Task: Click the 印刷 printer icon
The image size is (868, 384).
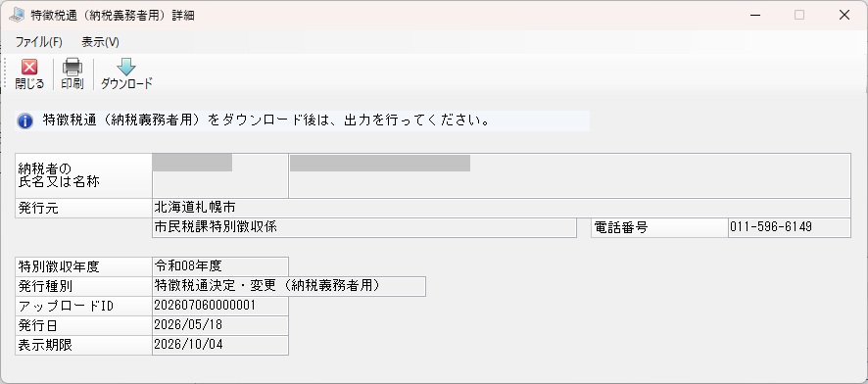Action: tap(72, 67)
